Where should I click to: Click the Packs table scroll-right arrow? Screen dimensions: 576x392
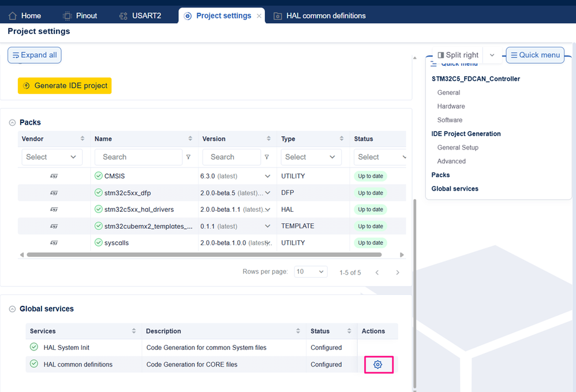[402, 255]
